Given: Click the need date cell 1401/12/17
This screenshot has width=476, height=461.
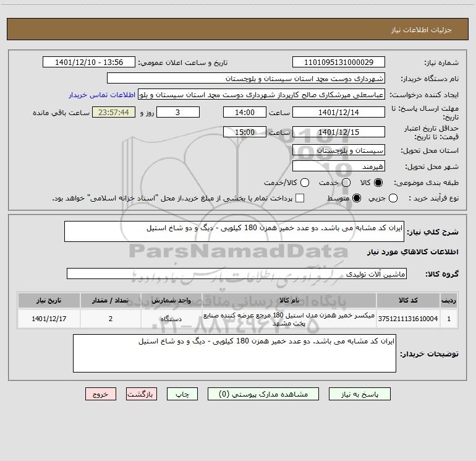Looking at the screenshot, I should tap(49, 319).
